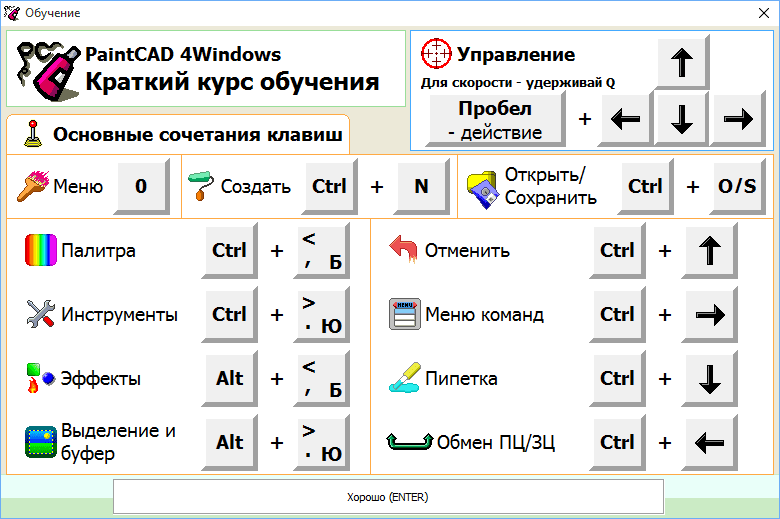
Task: Confirm with the Хорошо (ENTER) button
Action: (x=388, y=497)
